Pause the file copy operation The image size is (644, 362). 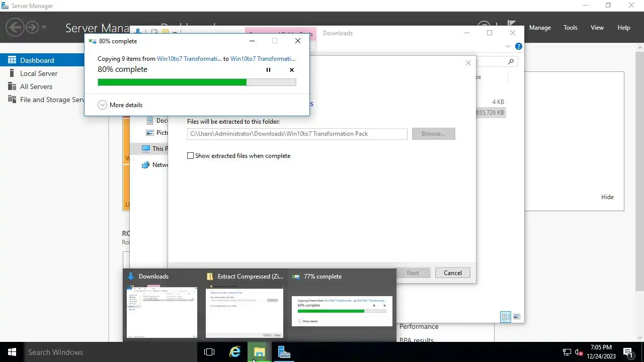click(x=268, y=70)
